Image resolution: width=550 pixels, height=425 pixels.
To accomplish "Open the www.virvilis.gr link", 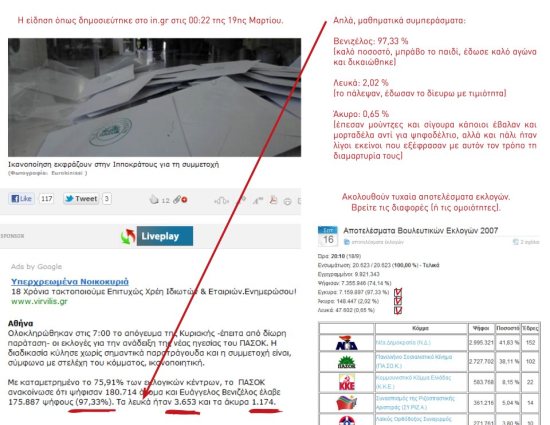I will coord(39,301).
